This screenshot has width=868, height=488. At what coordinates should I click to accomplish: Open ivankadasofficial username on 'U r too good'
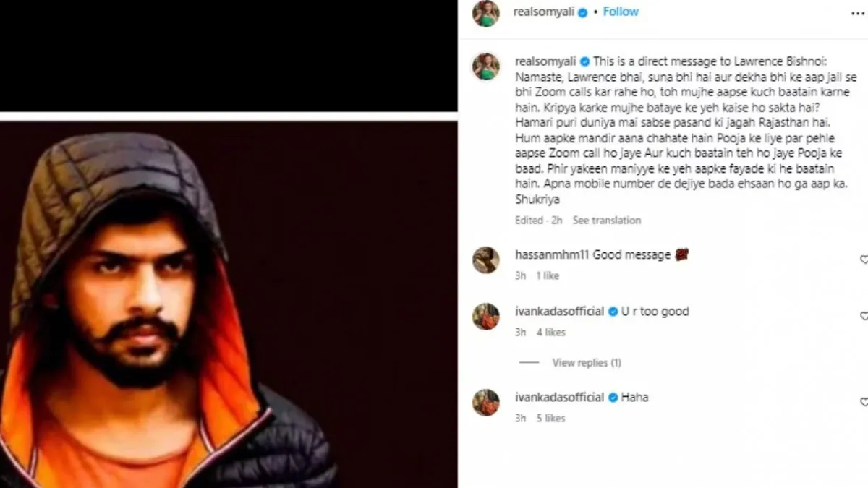coord(559,312)
